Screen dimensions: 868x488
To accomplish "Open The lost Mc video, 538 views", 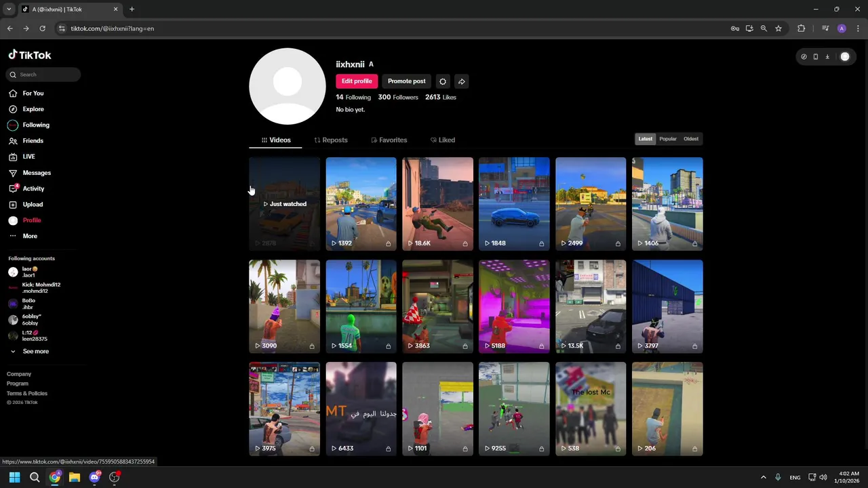I will 591,409.
